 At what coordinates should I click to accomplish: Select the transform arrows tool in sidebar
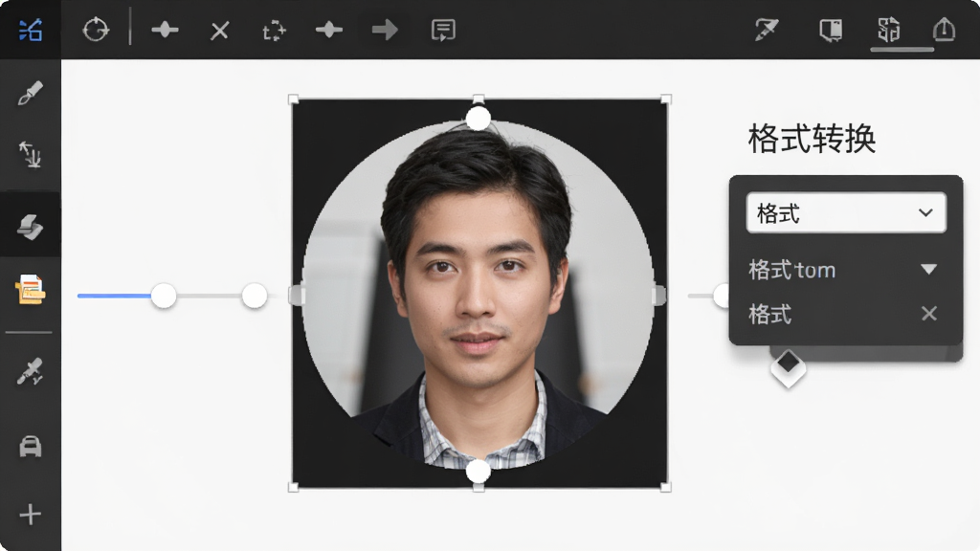(30, 154)
